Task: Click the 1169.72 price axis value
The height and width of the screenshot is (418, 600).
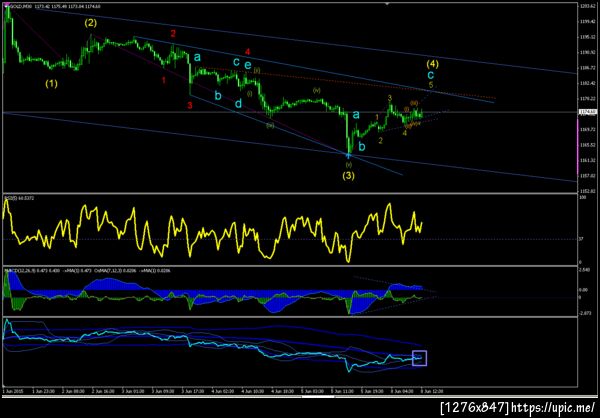Action: [x=588, y=130]
